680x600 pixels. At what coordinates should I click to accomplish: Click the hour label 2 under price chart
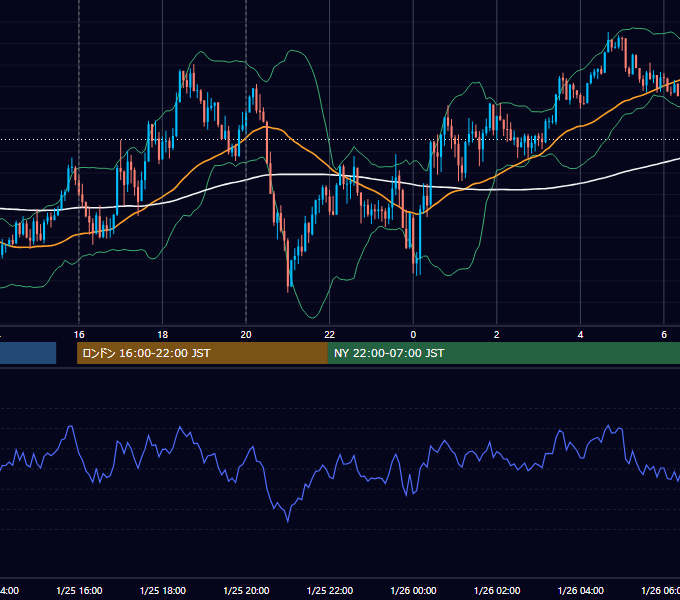[x=497, y=335]
